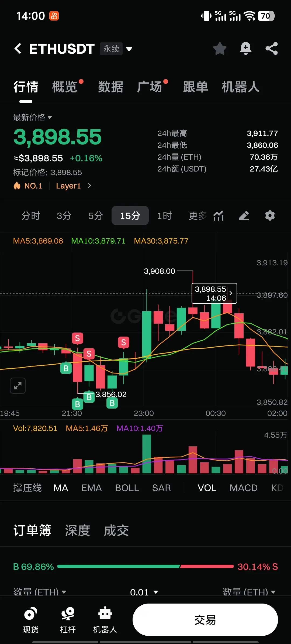Select the VOL sub-indicator
Screen dimensions: 291x644
[207, 488]
